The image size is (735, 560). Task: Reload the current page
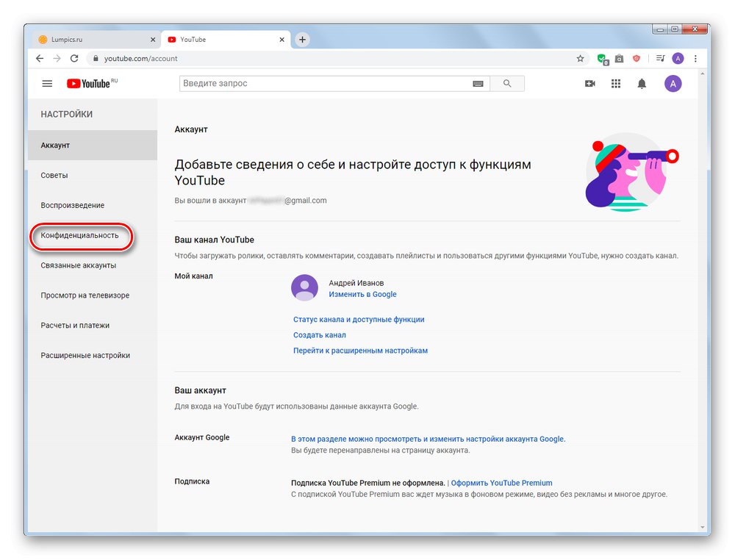76,57
